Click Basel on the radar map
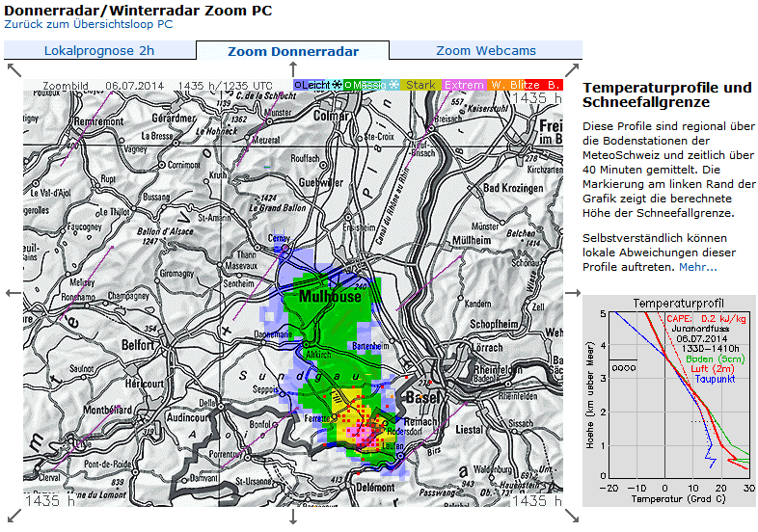 coord(422,398)
